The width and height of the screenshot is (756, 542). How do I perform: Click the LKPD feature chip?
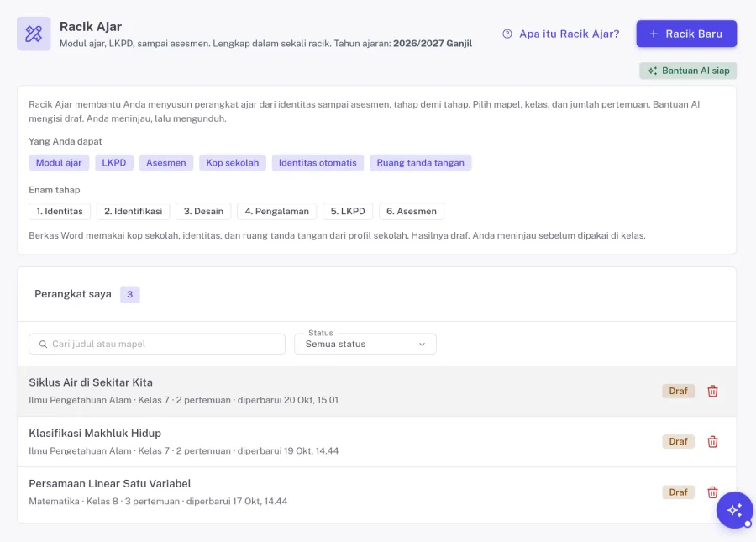[113, 163]
